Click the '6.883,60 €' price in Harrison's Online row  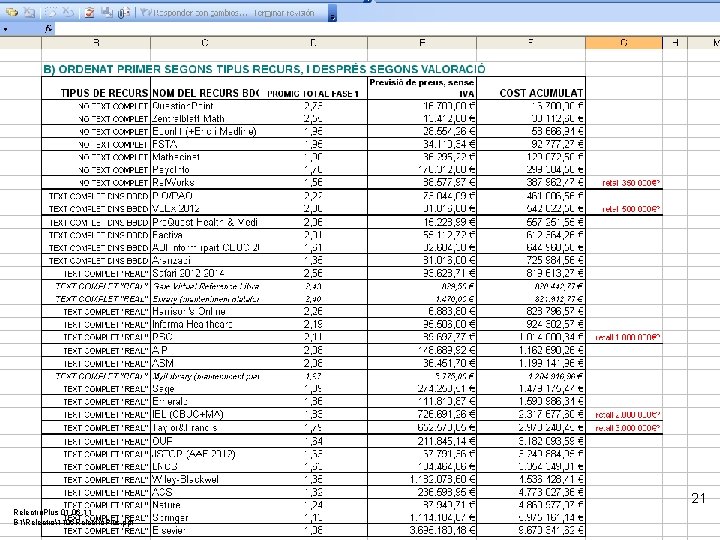(x=422, y=311)
